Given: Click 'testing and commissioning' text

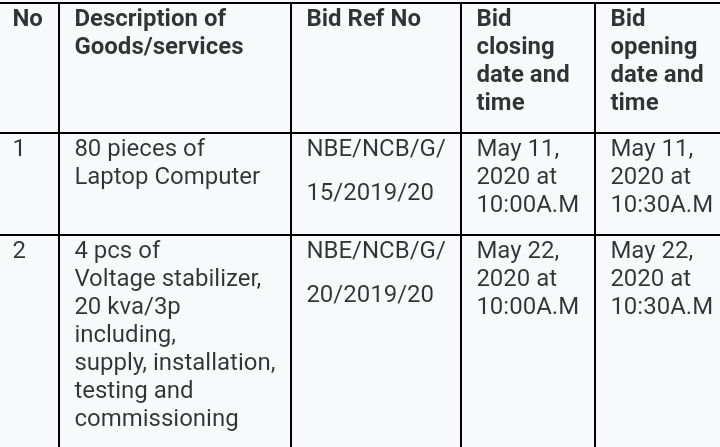Looking at the screenshot, I should (156, 404).
